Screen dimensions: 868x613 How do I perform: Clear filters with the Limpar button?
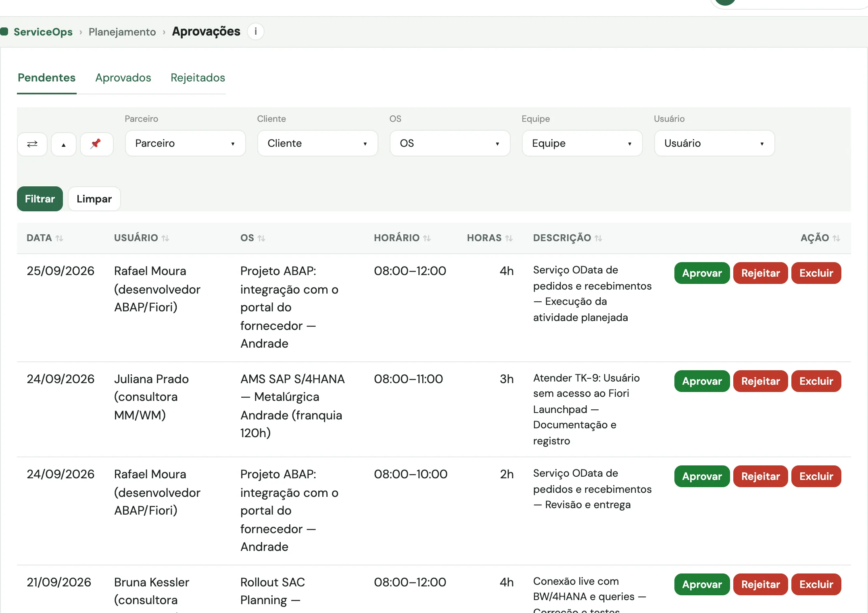94,199
